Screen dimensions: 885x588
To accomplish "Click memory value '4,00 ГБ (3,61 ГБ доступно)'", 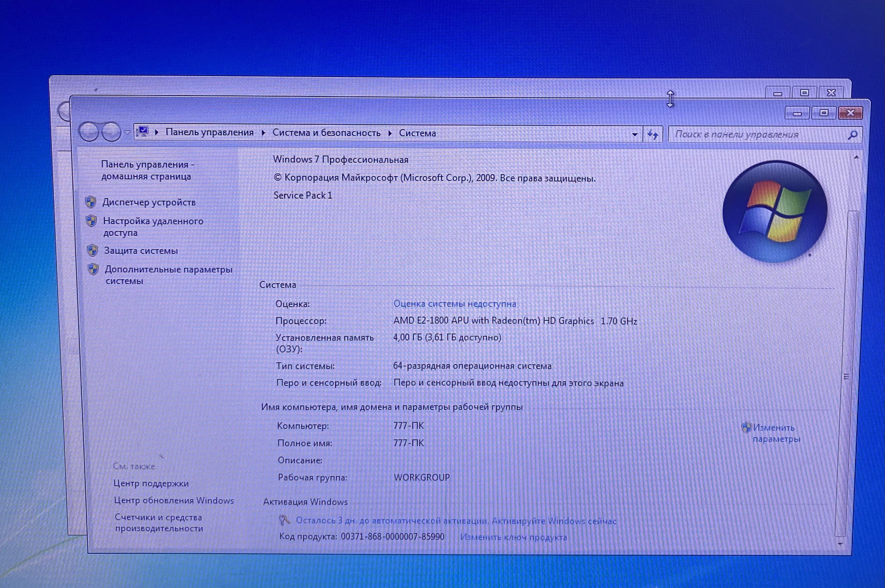I will tap(447, 337).
